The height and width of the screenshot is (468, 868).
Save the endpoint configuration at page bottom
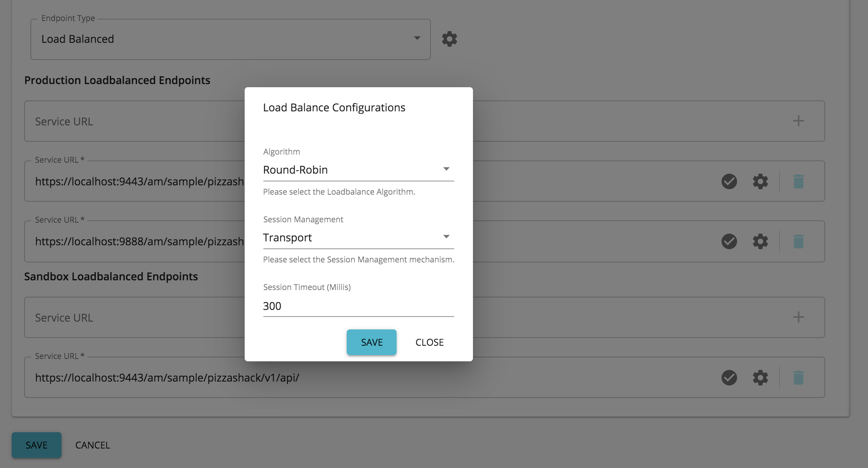[37, 445]
